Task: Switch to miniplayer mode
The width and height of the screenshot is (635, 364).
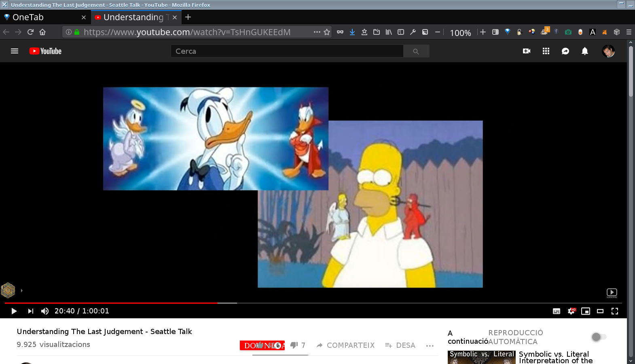Action: 586,311
